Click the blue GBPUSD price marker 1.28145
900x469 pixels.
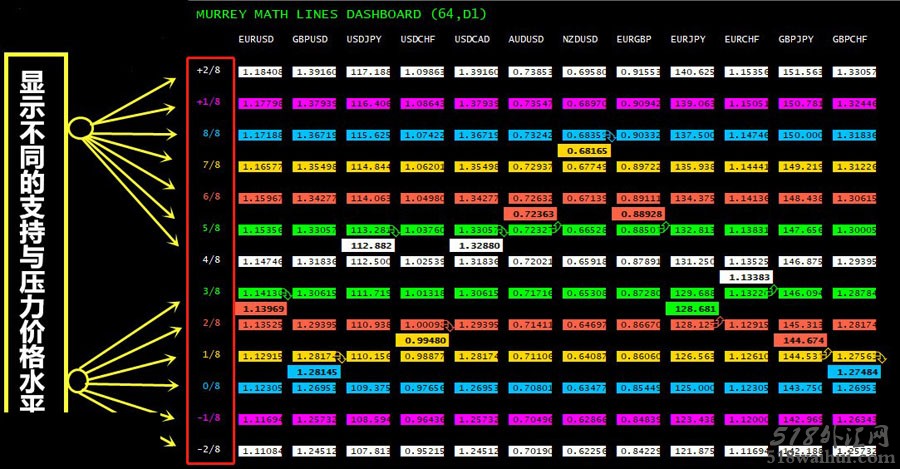pyautogui.click(x=315, y=372)
